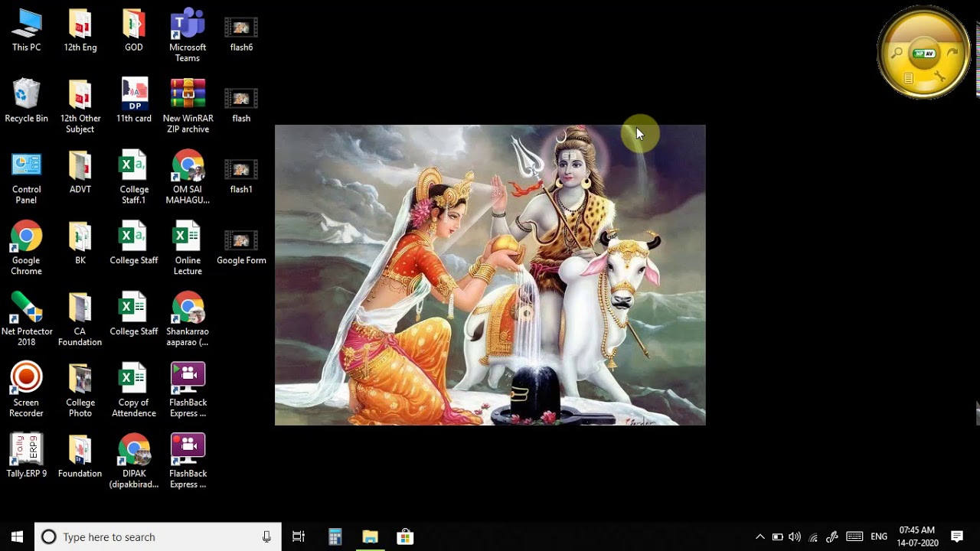This screenshot has height=551, width=980.
Task: Open Google Chrome shortcut
Action: [x=26, y=249]
